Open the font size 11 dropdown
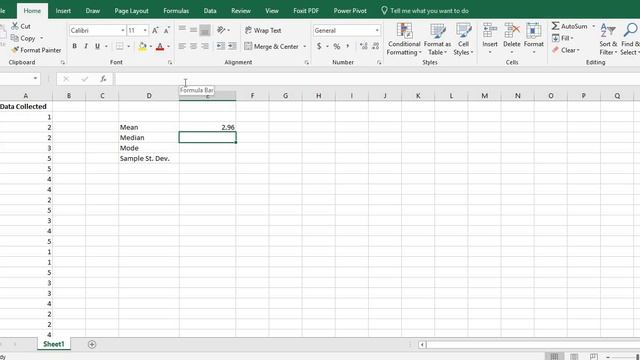The height and width of the screenshot is (360, 640). (x=145, y=31)
